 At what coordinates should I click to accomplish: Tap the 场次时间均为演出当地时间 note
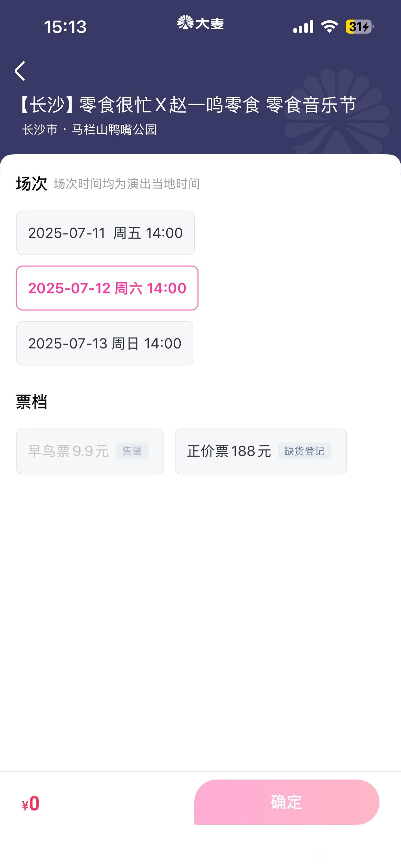click(x=127, y=184)
